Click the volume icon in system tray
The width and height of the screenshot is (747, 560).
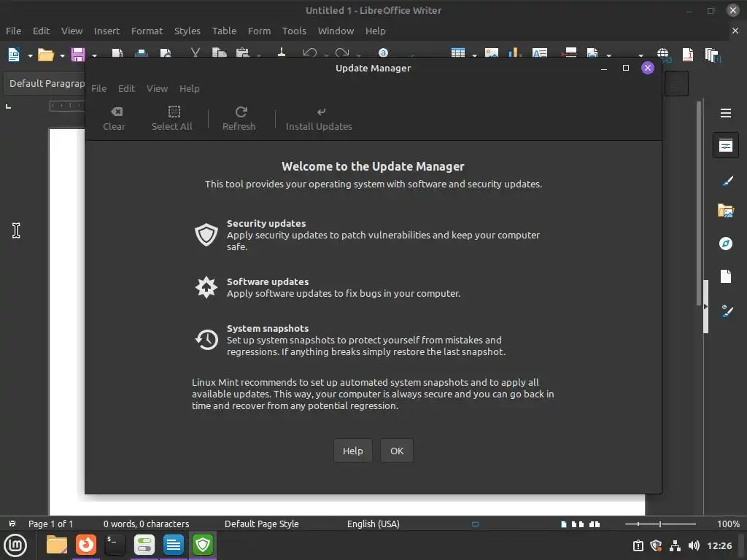(x=694, y=545)
